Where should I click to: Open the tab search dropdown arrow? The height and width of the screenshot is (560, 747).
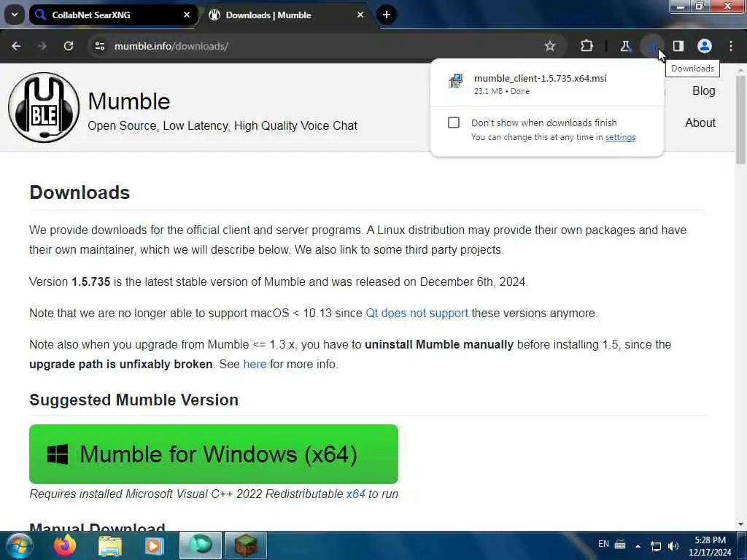pos(15,15)
